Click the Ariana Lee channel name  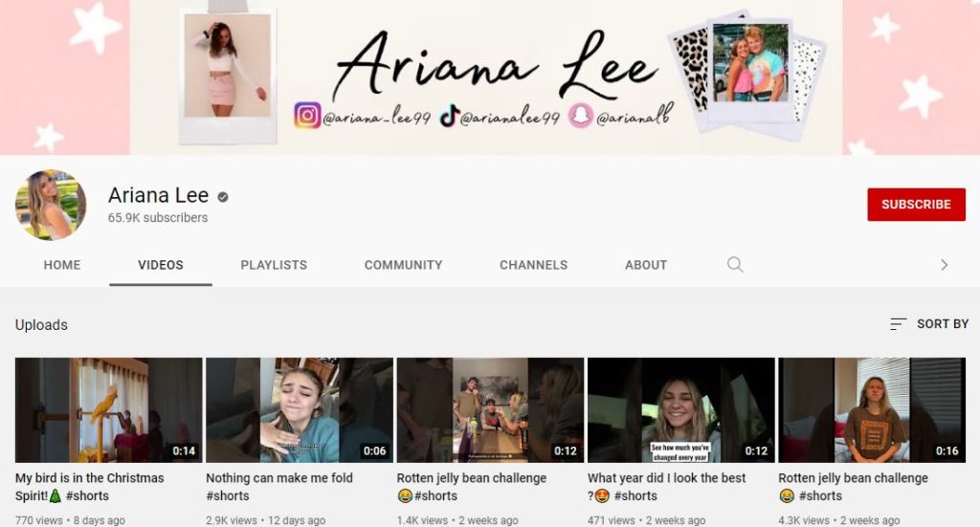click(x=158, y=195)
